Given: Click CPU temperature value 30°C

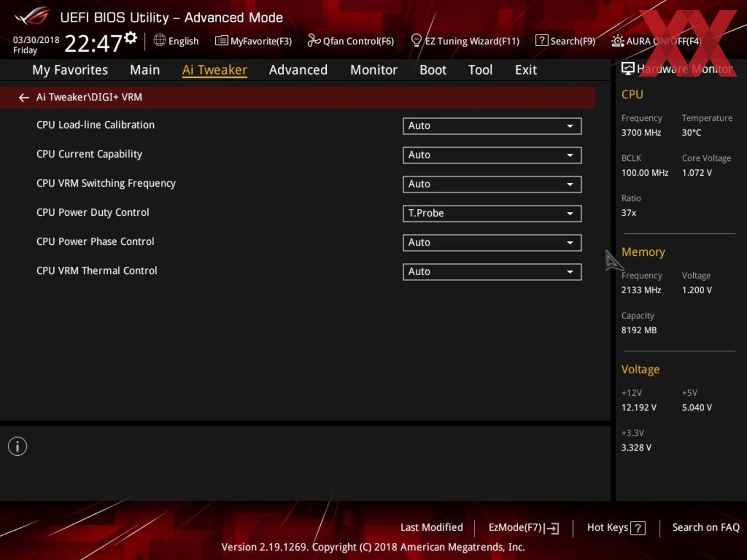Looking at the screenshot, I should click(x=691, y=133).
